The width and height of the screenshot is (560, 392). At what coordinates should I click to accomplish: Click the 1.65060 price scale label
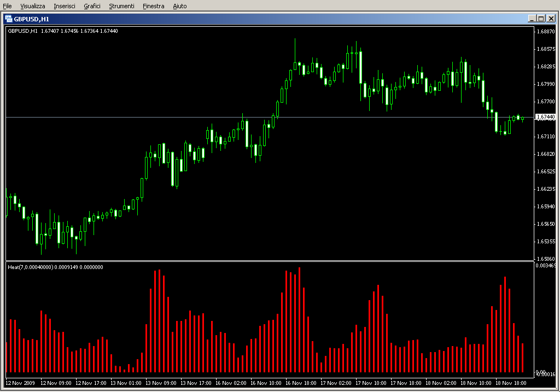click(x=546, y=259)
